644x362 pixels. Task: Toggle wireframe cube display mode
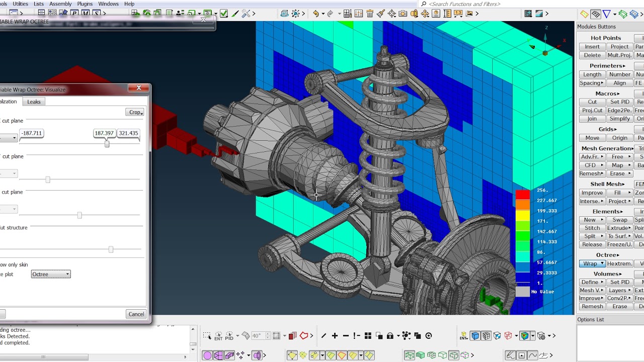coord(486,336)
